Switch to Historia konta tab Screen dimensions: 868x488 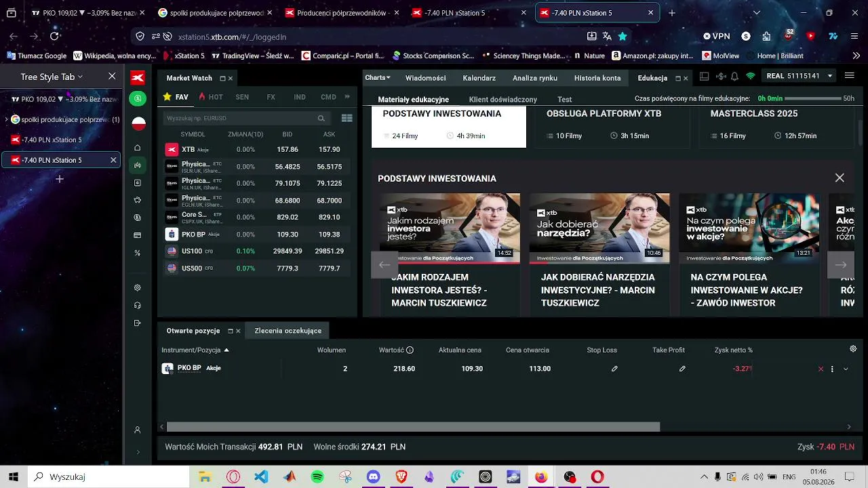[597, 78]
